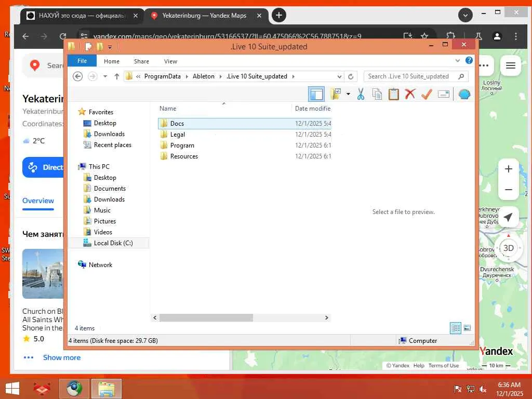This screenshot has height=399, width=532.
Task: Open Documents under This PC
Action: 110,188
